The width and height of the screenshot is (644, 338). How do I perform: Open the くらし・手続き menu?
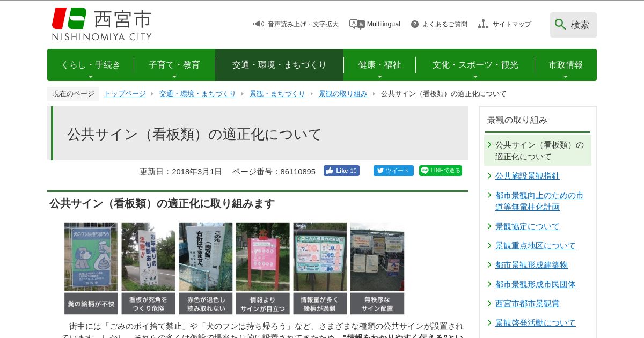(91, 65)
